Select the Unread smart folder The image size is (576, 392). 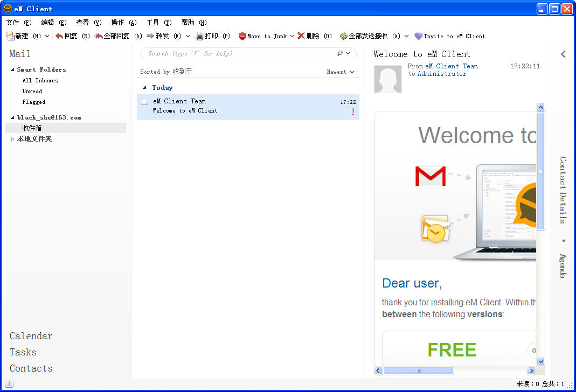pos(32,91)
